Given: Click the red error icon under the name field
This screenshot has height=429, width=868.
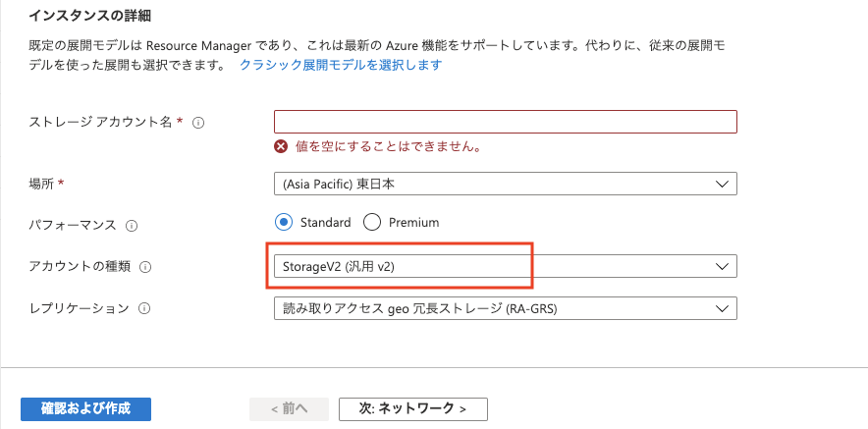Looking at the screenshot, I should [x=282, y=146].
